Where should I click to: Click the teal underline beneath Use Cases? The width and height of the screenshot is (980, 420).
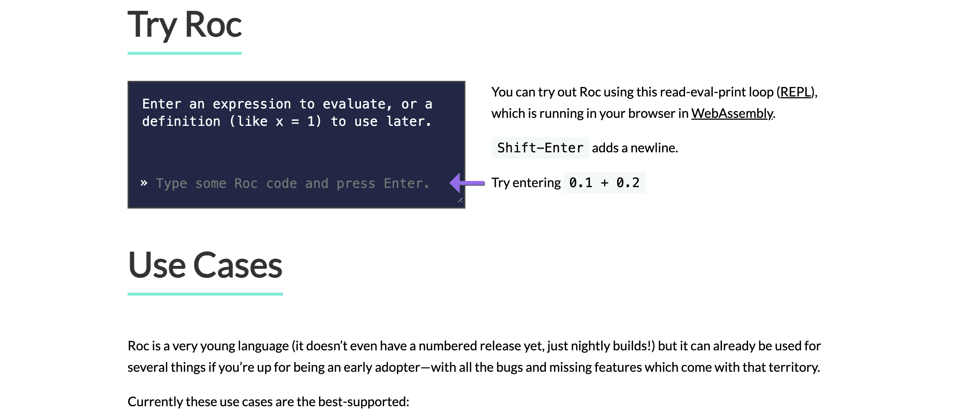click(205, 294)
